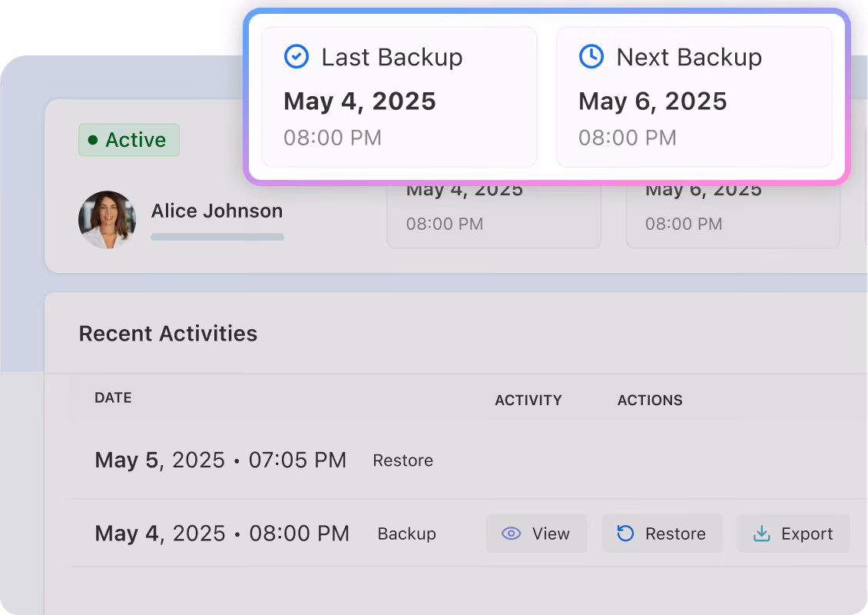
Task: Click the eye icon in View button
Action: click(511, 534)
